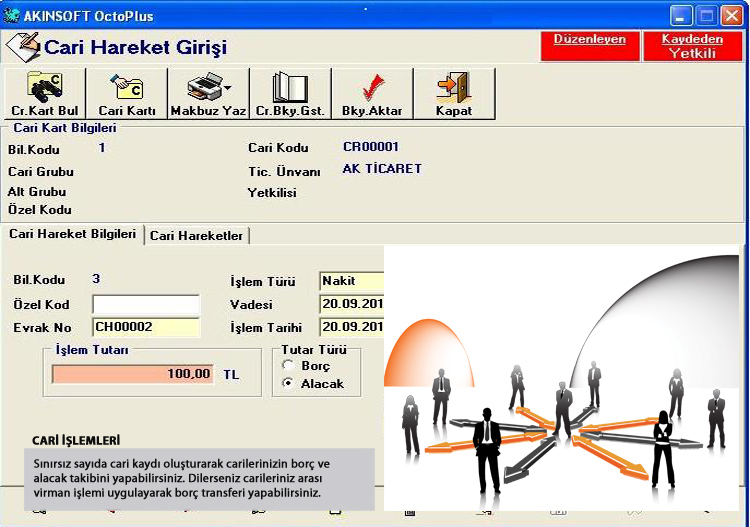The height and width of the screenshot is (527, 750).
Task: Click the Cari Hareket Girişi header icon
Action: (x=22, y=47)
